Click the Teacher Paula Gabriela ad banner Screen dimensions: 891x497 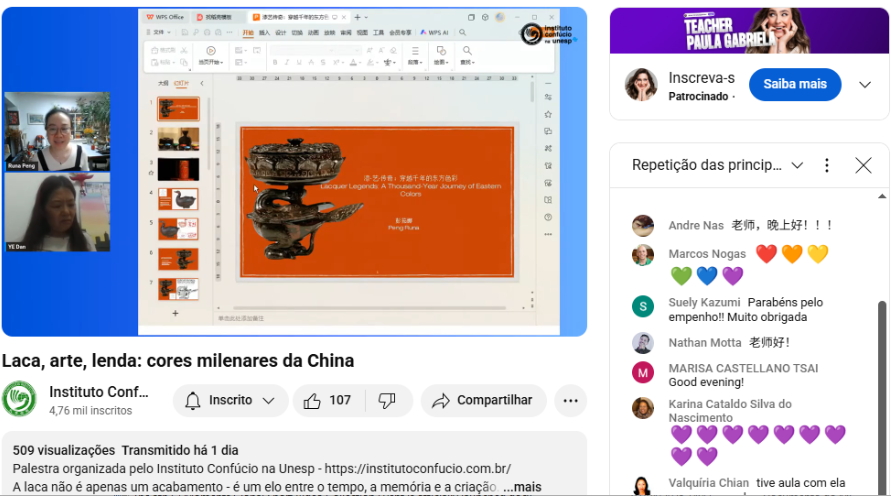(x=748, y=30)
